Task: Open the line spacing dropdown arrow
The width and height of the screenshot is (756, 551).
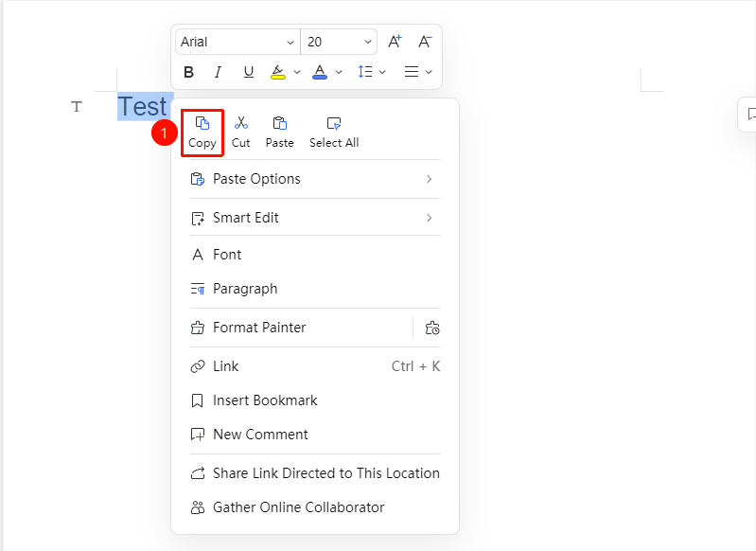Action: (382, 72)
